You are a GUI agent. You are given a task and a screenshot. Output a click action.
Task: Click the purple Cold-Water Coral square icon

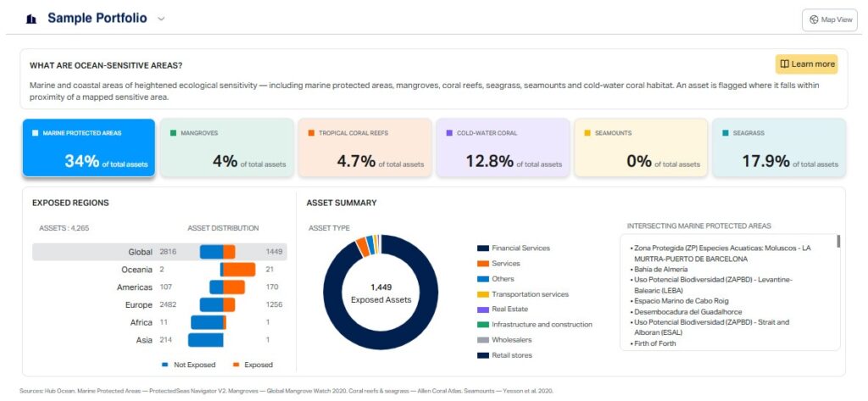[449, 133]
